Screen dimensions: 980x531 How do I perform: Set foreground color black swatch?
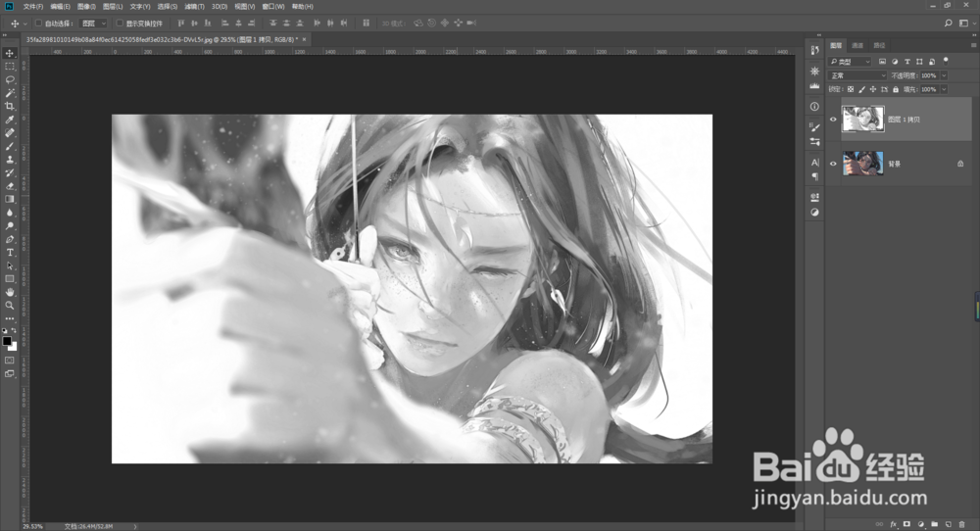6,341
